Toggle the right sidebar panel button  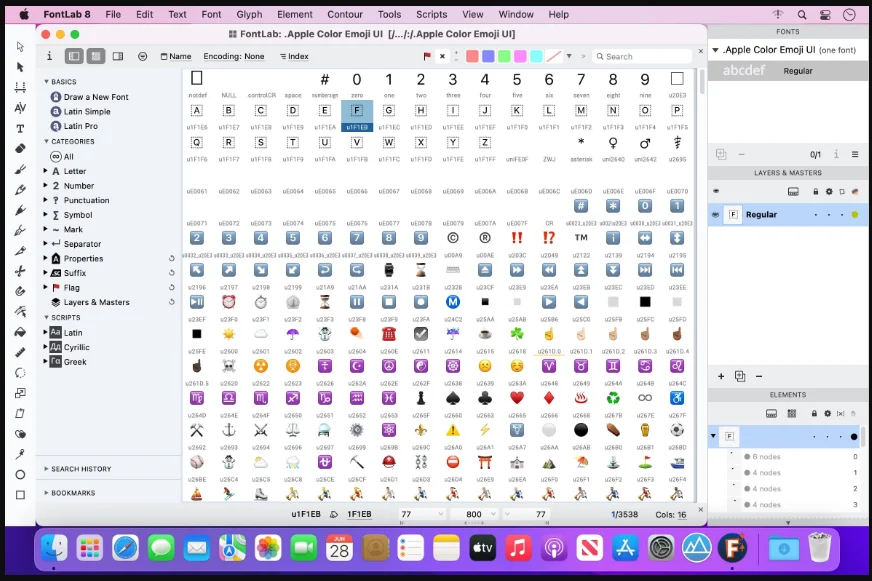pos(118,56)
